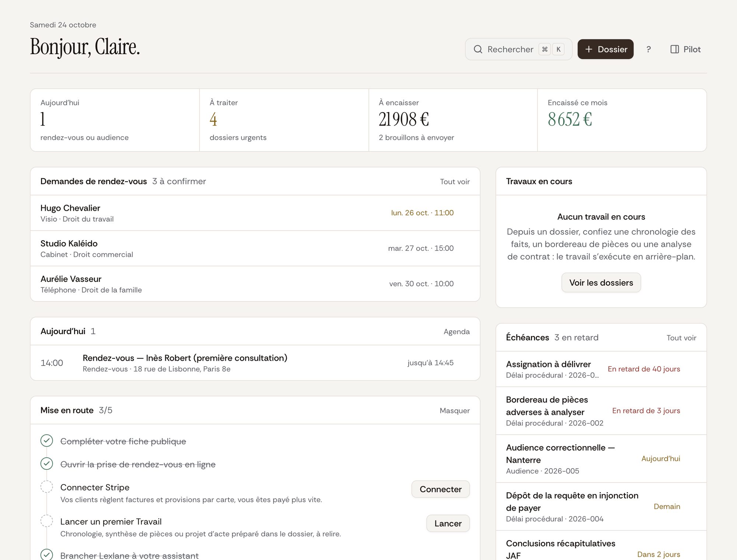Click the Connecter Stripe step title
Image resolution: width=737 pixels, height=560 pixels.
pyautogui.click(x=95, y=487)
